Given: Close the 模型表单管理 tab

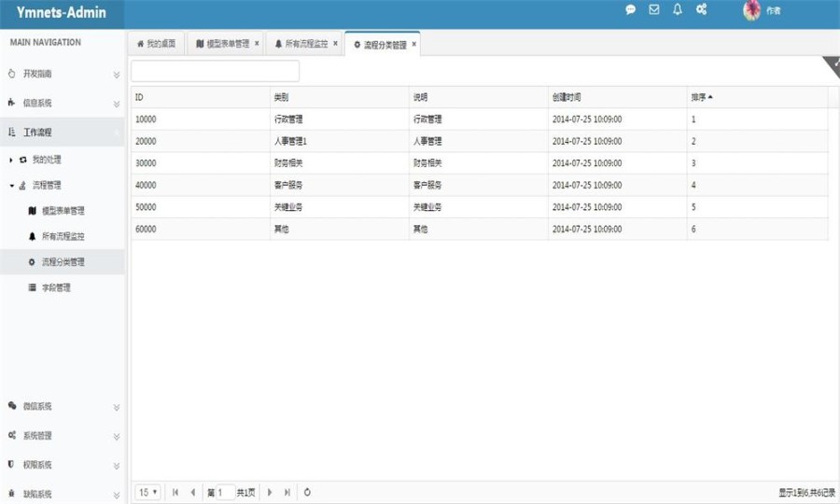Looking at the screenshot, I should click(x=257, y=43).
